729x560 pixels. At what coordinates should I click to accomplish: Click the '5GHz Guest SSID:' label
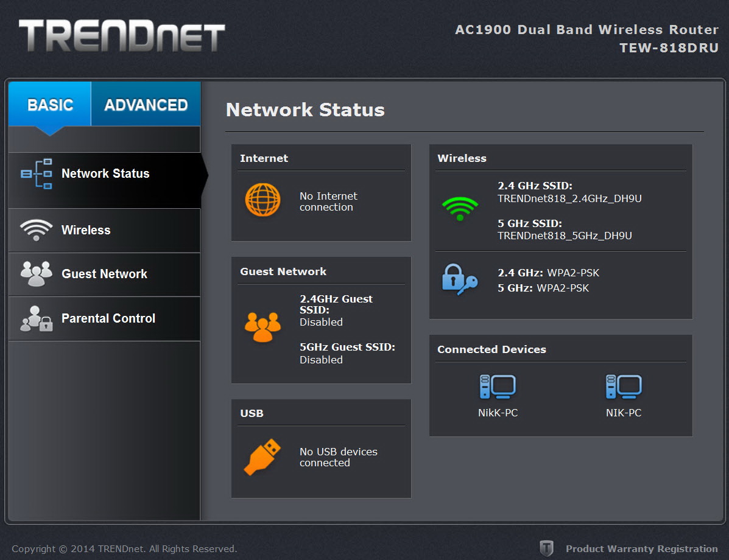click(347, 347)
